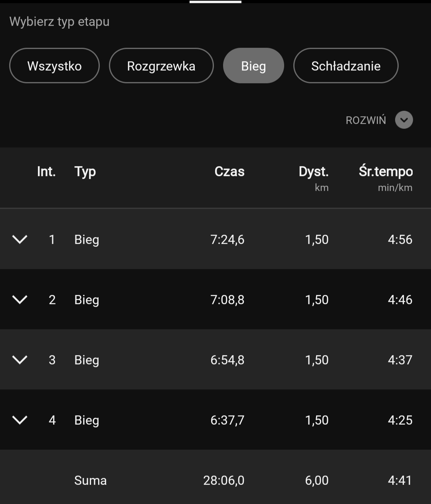Expand interval 3 row chevron
This screenshot has height=504, width=431.
(20, 360)
